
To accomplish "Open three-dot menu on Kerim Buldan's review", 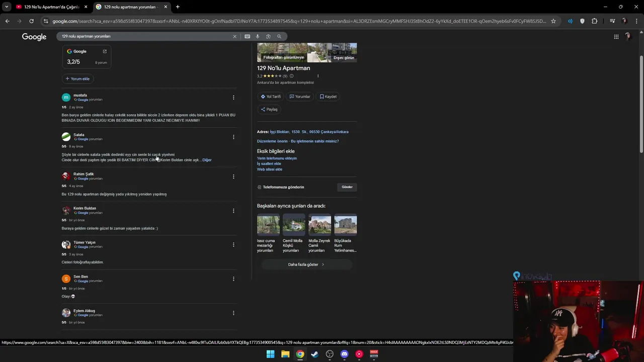I will 233,211.
